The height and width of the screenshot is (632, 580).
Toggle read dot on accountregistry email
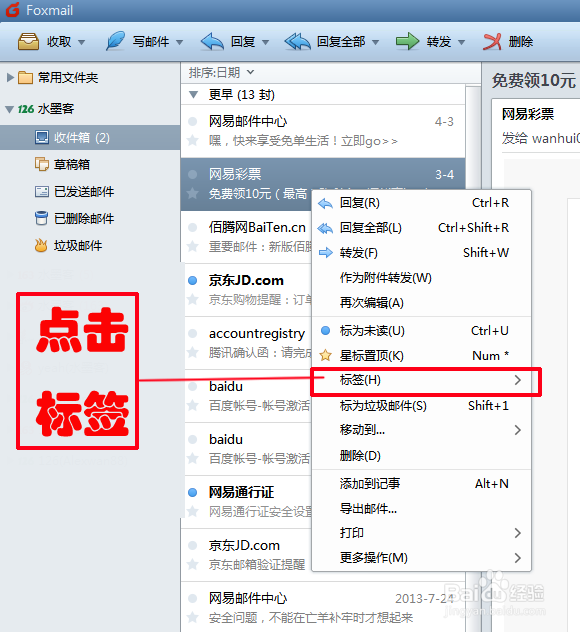(x=193, y=333)
